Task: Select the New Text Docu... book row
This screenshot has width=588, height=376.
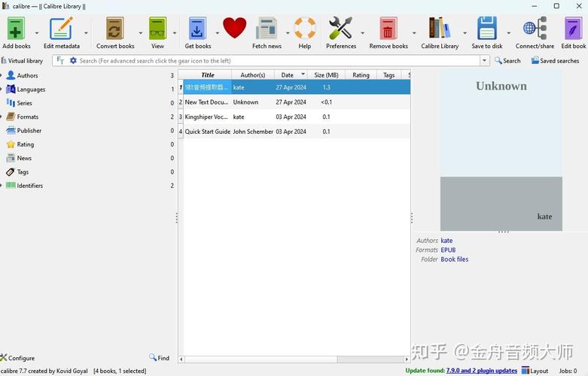Action: (x=296, y=102)
